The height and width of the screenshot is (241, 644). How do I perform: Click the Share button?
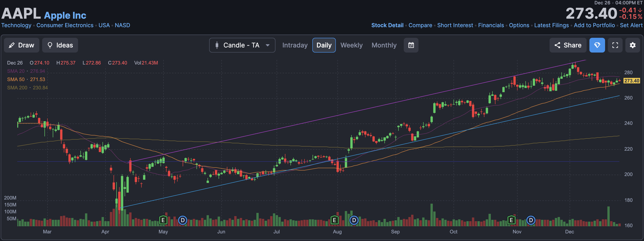click(568, 45)
